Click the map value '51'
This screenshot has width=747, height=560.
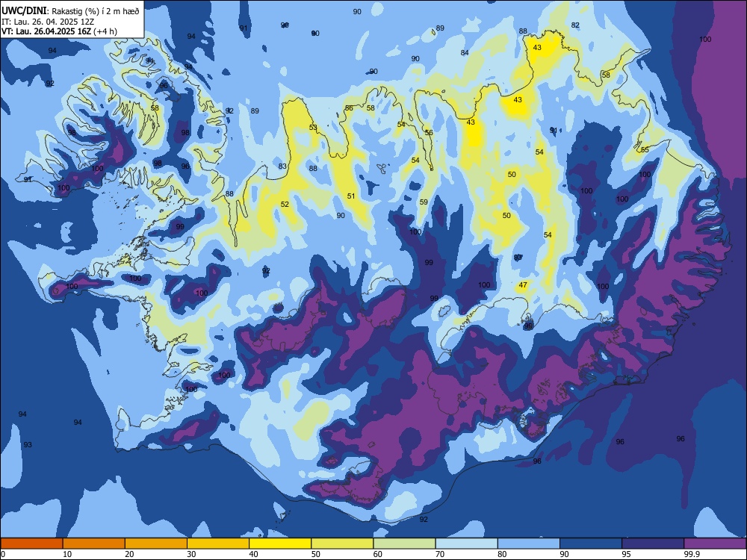[x=351, y=196]
